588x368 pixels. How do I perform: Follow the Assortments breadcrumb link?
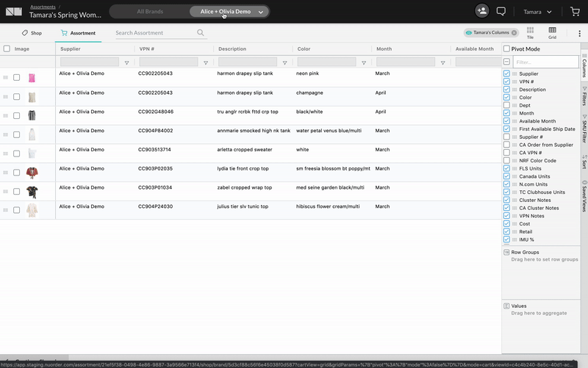click(x=43, y=7)
